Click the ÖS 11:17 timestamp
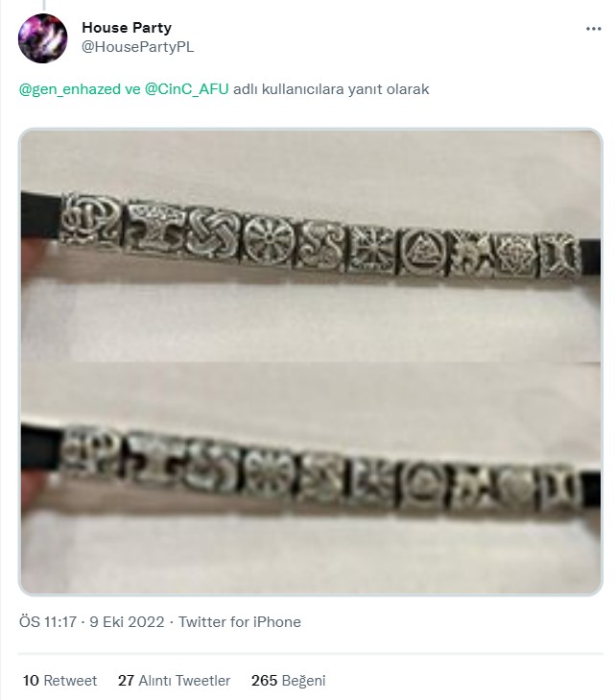This screenshot has width=616, height=700. [x=48, y=622]
